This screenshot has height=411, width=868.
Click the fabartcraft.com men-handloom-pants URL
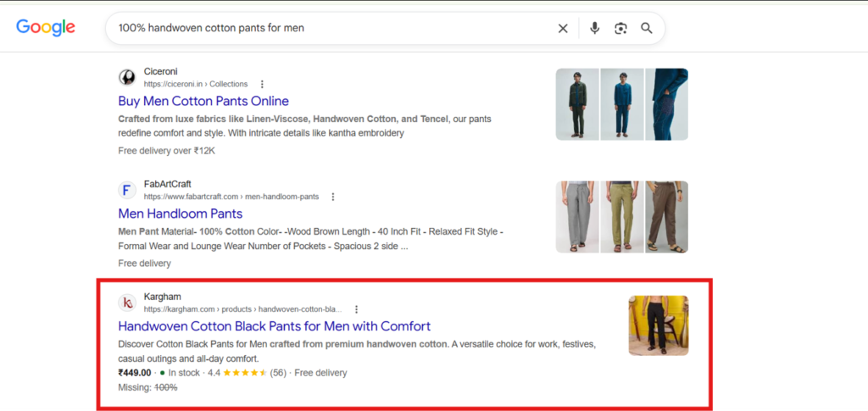pyautogui.click(x=231, y=197)
